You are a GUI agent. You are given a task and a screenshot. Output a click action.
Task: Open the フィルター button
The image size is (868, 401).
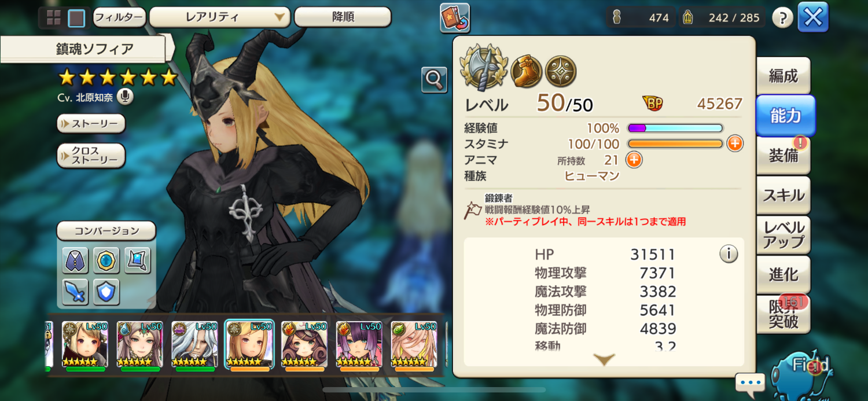[119, 17]
